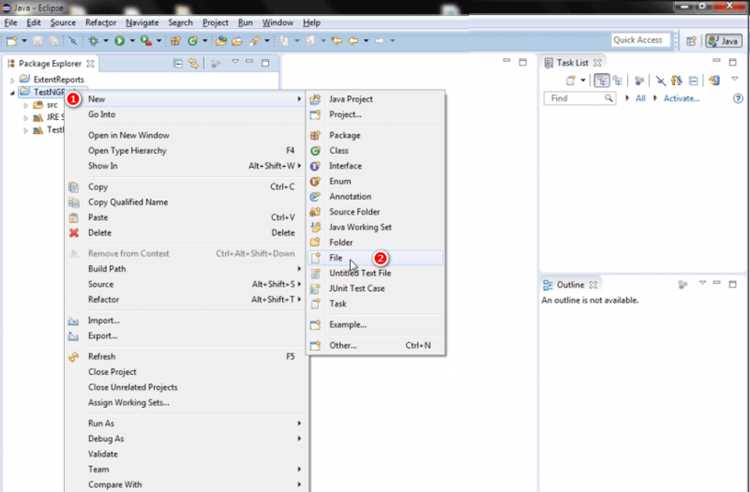Viewport: 750px width, 492px height.
Task: Expand the ExtentReports project tree node
Action: 12,80
